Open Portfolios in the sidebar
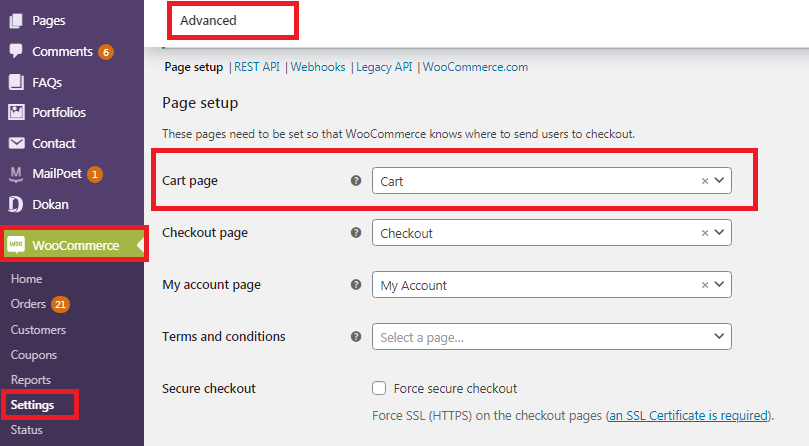 pyautogui.click(x=59, y=113)
